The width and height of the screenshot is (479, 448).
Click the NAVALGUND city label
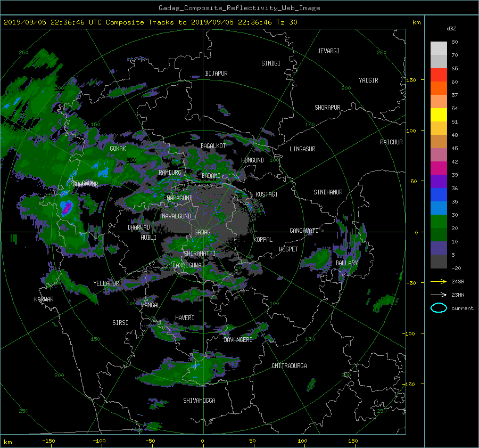(x=176, y=216)
